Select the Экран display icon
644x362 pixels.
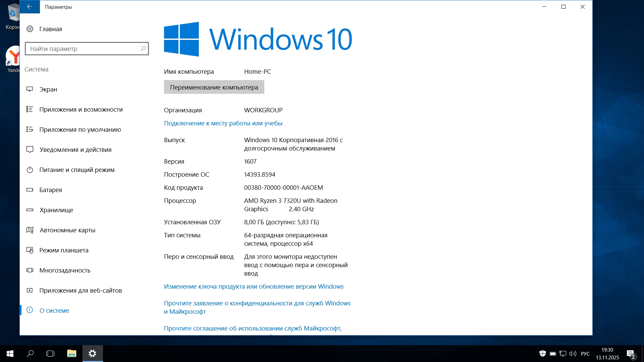click(x=30, y=89)
